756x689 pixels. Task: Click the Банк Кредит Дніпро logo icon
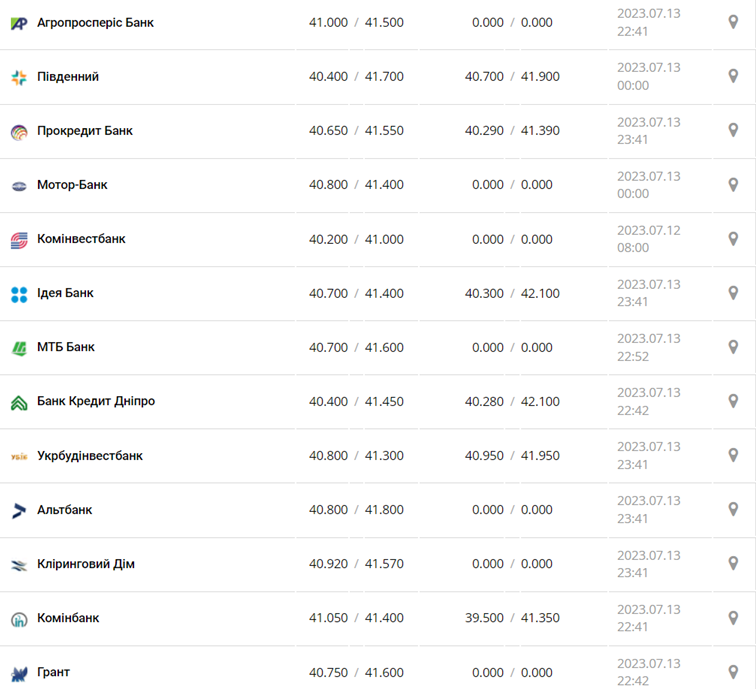pos(19,402)
